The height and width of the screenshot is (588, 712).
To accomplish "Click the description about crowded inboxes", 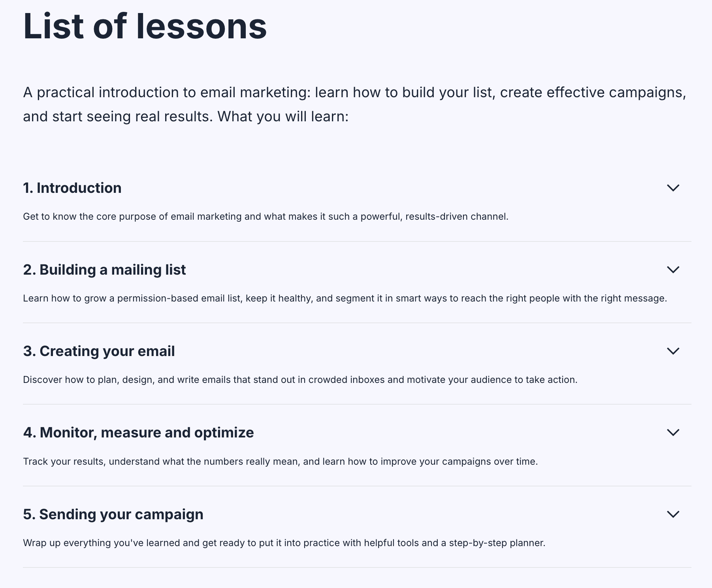I will click(300, 380).
